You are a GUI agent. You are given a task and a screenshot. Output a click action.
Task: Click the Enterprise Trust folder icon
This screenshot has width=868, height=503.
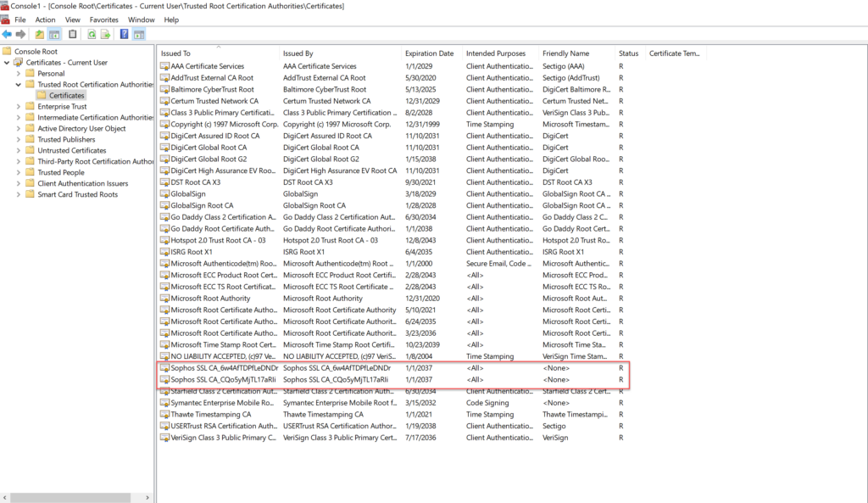[x=30, y=106]
